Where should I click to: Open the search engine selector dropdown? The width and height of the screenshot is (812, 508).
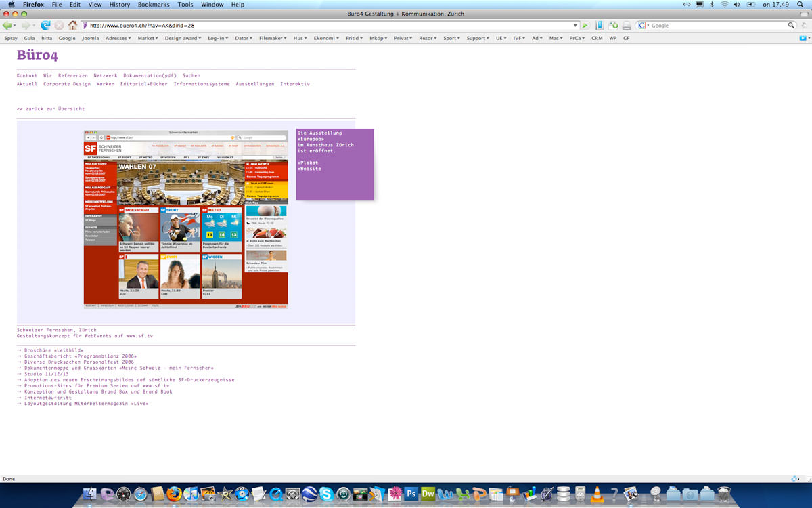(643, 25)
